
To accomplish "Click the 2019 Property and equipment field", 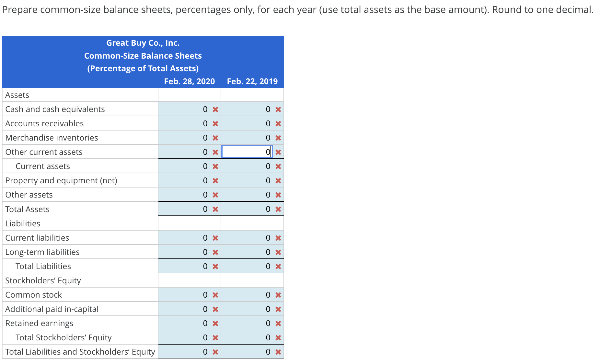I will click(247, 180).
